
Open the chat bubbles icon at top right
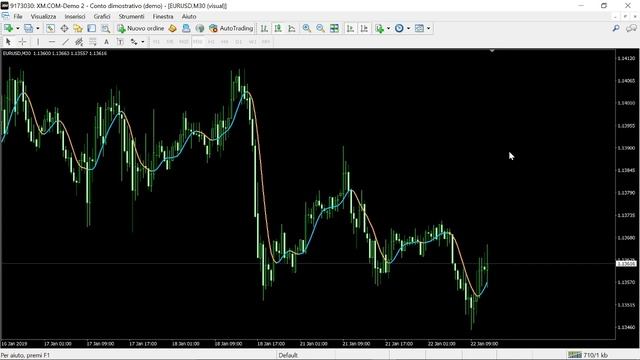(x=631, y=28)
